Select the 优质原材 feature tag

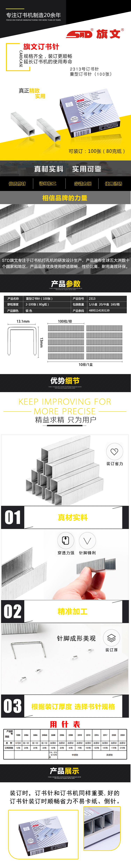coord(17,184)
